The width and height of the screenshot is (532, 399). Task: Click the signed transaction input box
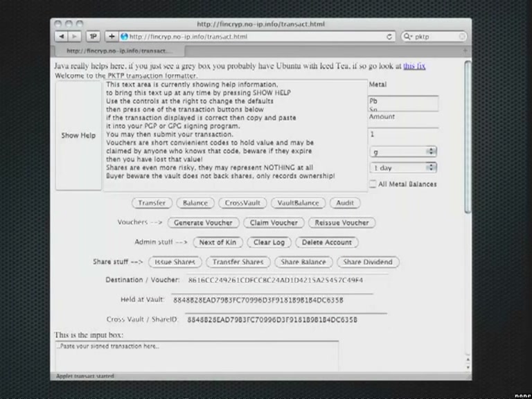pyautogui.click(x=197, y=355)
